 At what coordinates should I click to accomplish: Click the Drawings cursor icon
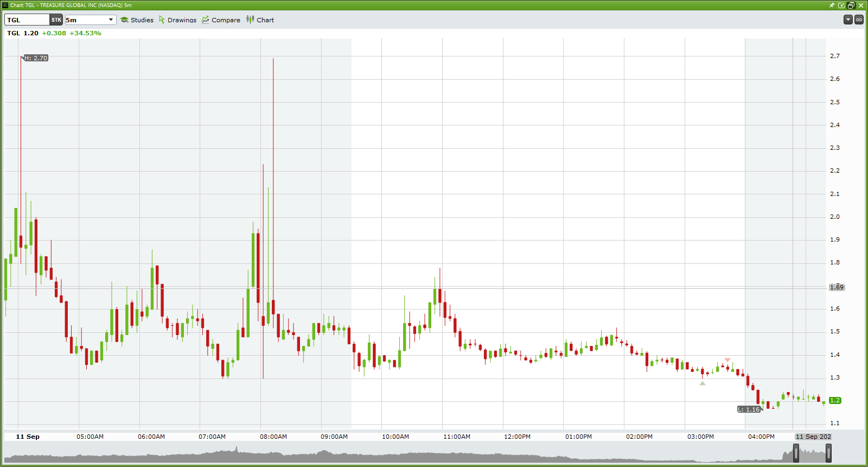click(x=162, y=20)
